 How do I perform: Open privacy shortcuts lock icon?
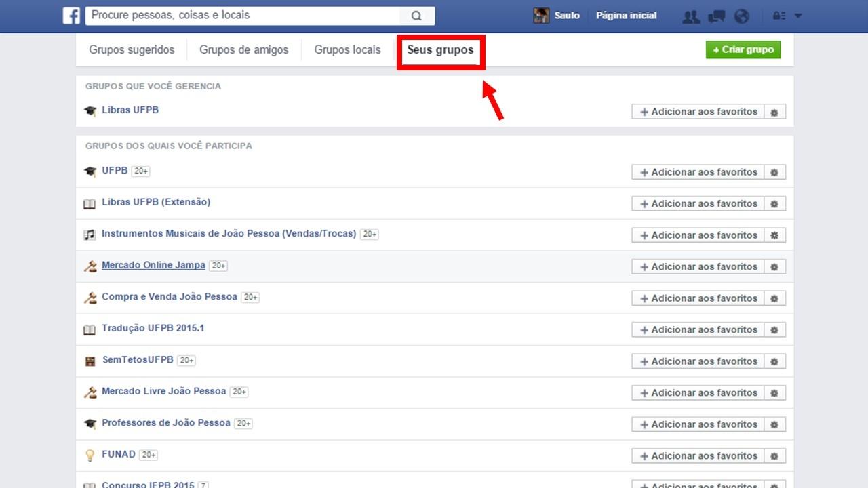click(779, 16)
